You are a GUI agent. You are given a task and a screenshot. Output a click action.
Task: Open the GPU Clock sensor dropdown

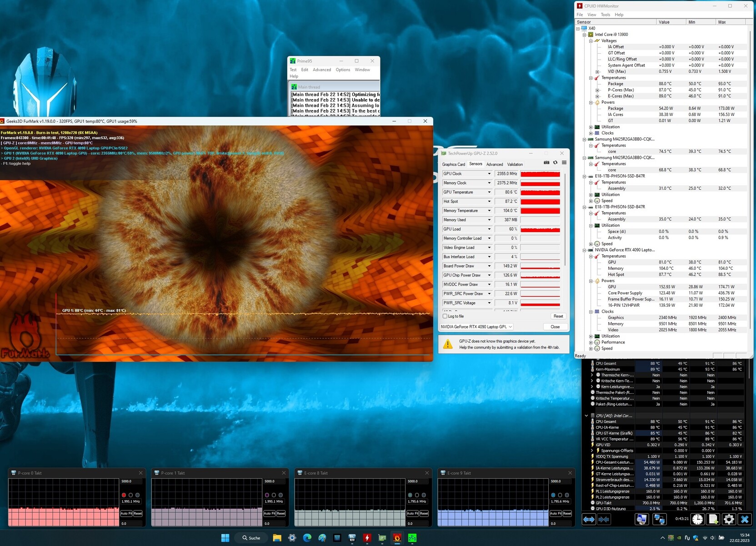[489, 174]
